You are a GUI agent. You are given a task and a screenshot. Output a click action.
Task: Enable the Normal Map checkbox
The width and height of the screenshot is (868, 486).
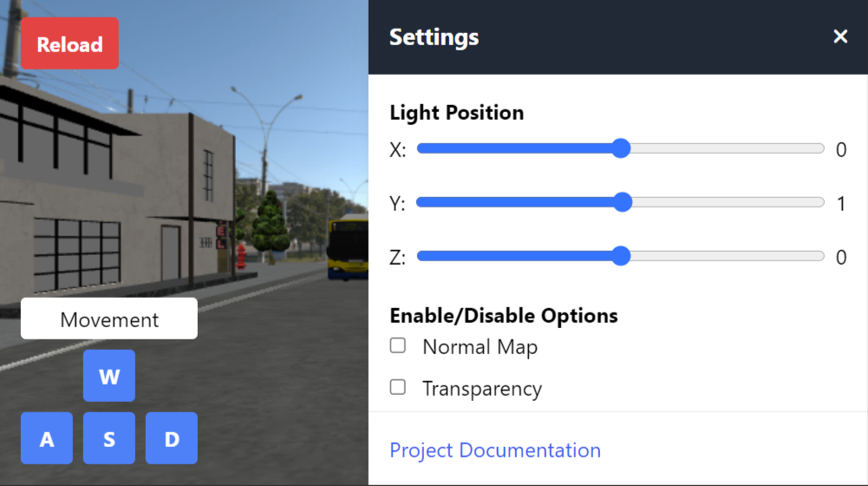pyautogui.click(x=398, y=346)
